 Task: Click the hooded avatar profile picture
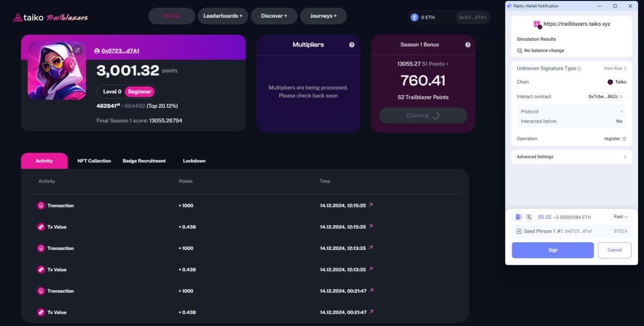(56, 71)
